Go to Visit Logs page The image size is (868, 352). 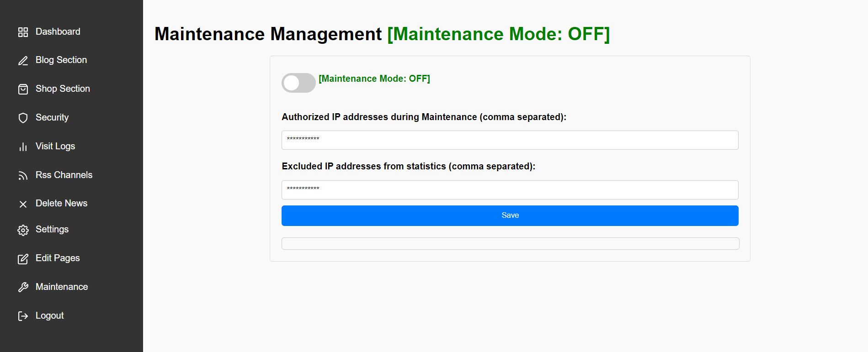55,146
